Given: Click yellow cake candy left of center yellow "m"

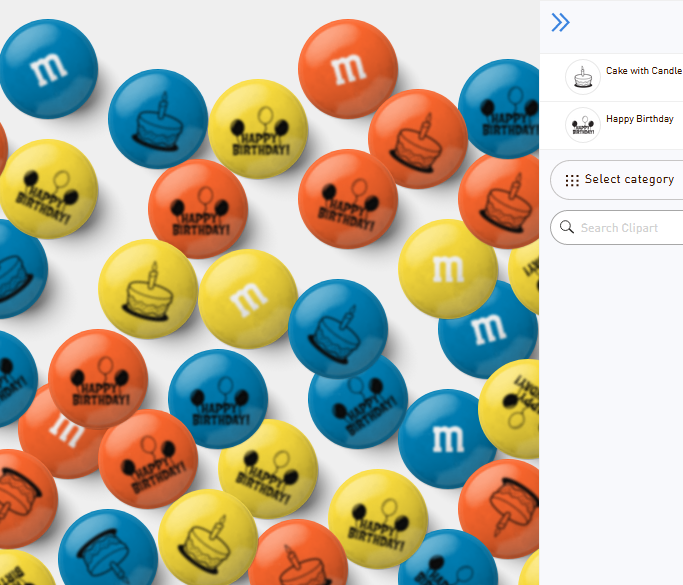Looking at the screenshot, I should coord(147,288).
